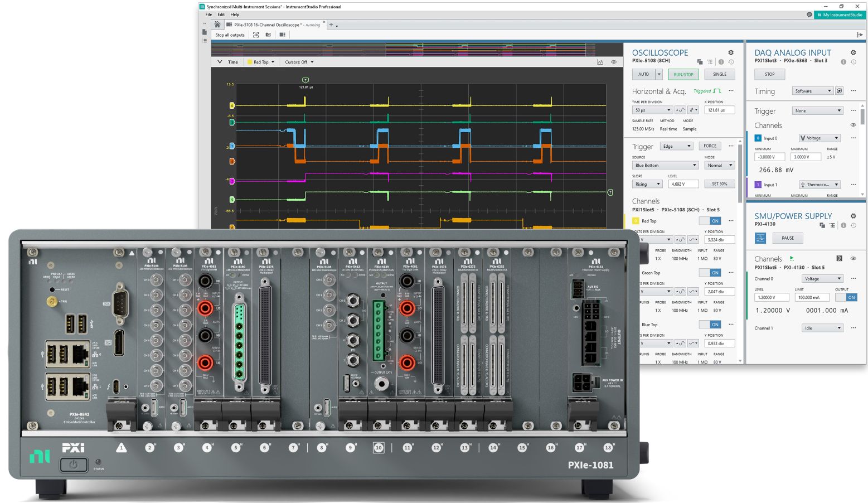
Task: Open the Oscilloscope panel settings gear
Action: click(730, 53)
